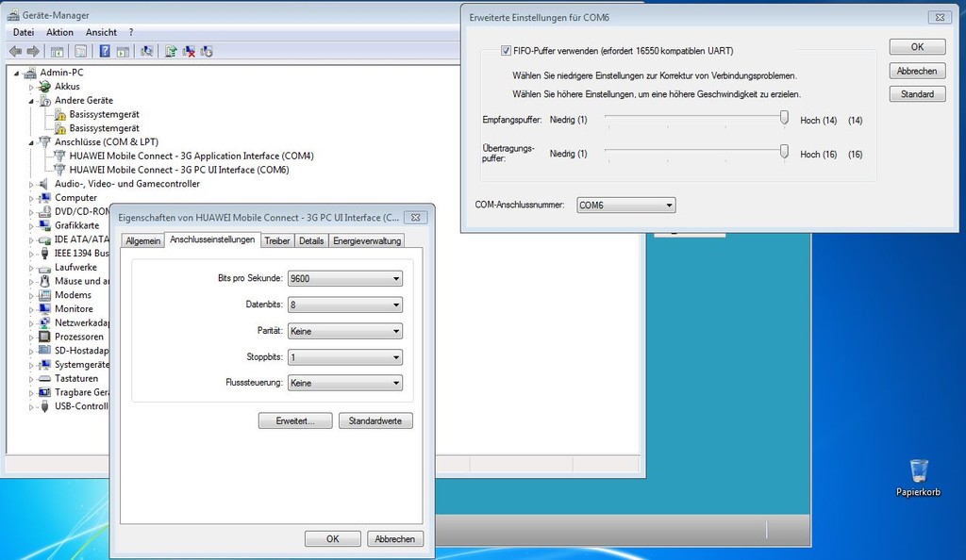
Task: Click the Standard button in COM6 settings
Action: (917, 94)
